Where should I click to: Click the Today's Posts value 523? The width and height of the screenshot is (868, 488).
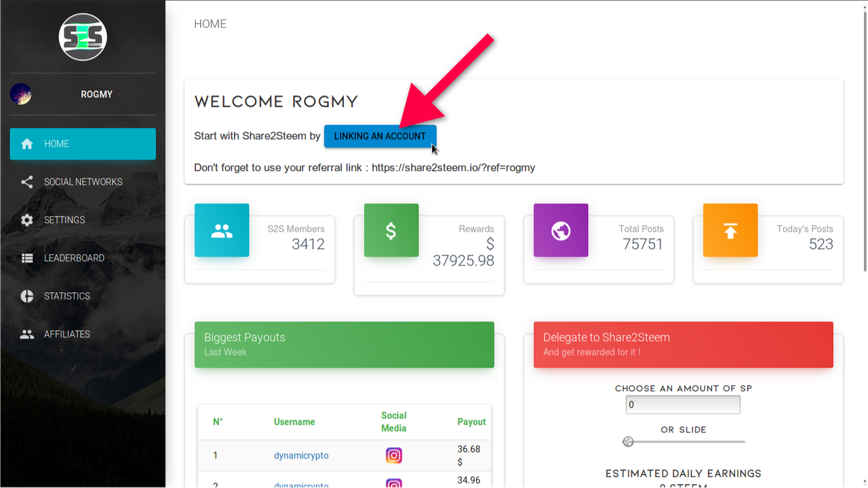821,244
